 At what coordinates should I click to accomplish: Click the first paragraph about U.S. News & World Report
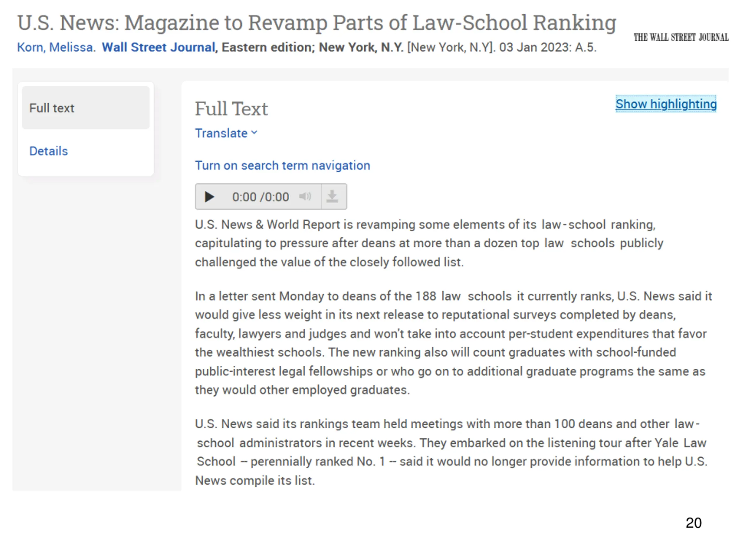(x=429, y=243)
